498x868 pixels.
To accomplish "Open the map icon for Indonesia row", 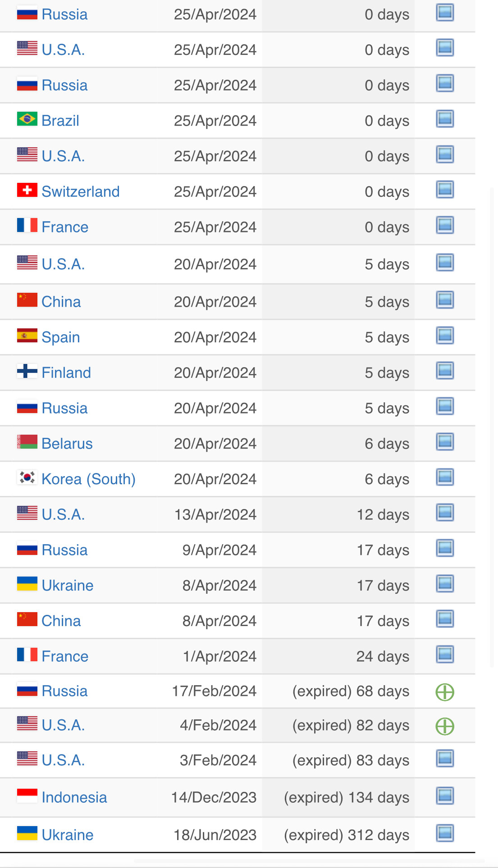I will [445, 796].
